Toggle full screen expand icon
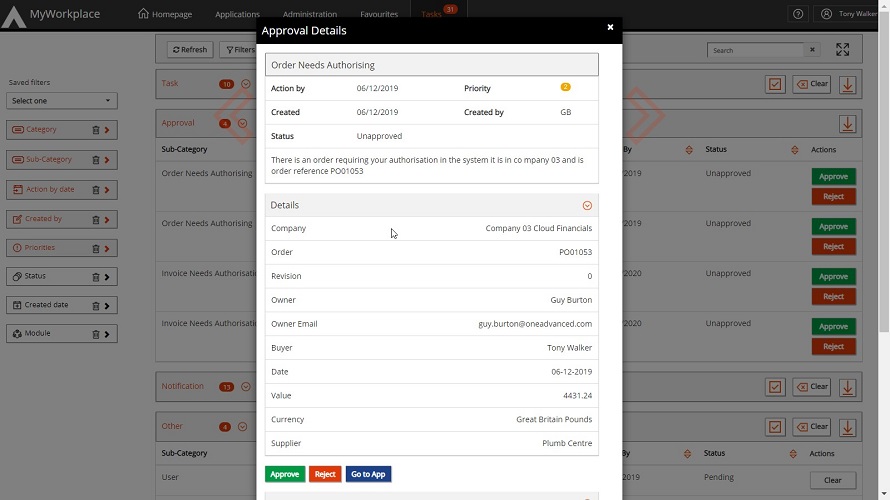This screenshot has width=890, height=500. 842,50
